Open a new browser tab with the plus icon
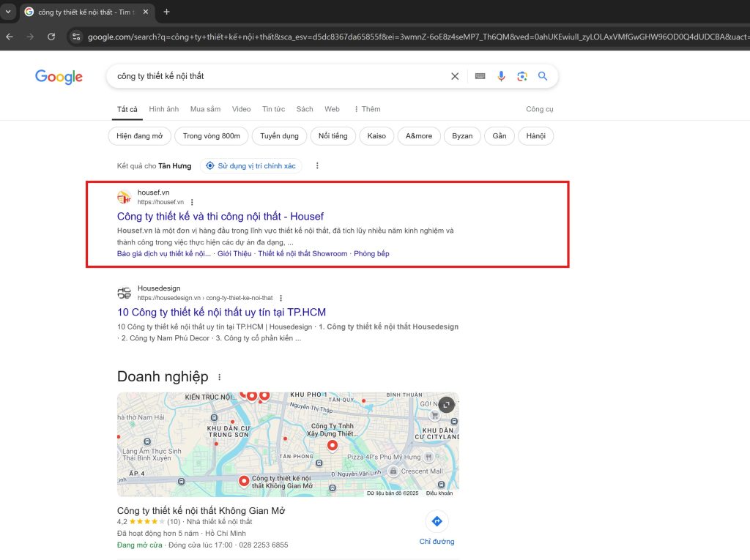 tap(166, 12)
